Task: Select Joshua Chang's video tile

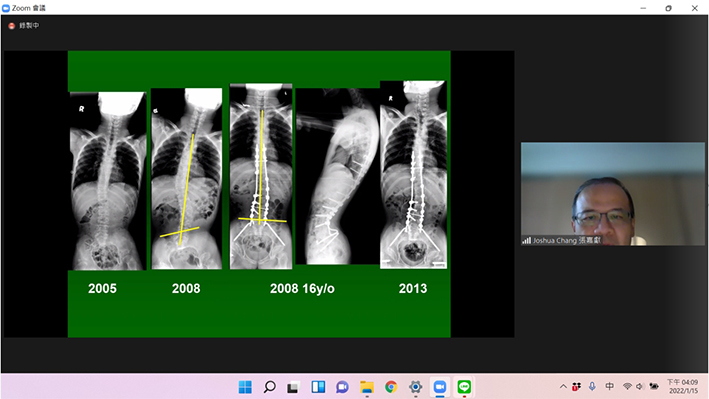Action: pos(613,194)
